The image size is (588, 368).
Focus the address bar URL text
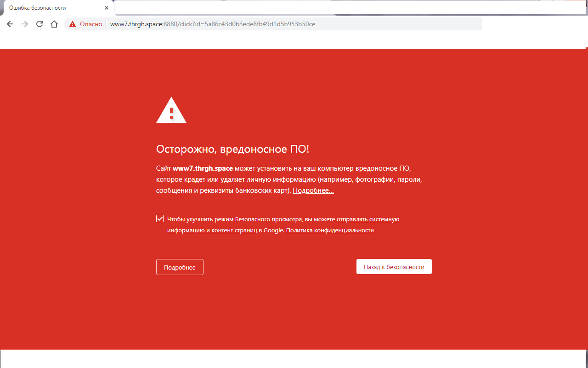tap(212, 24)
